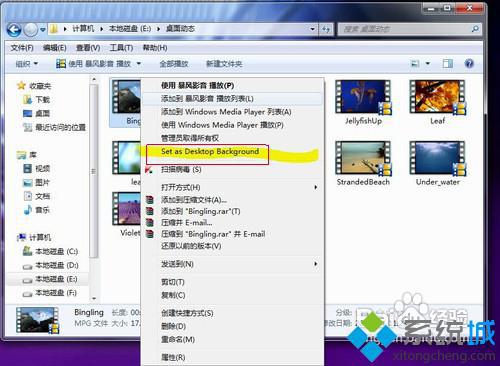500x366 pixels.
Task: Click the refresh icon beside address bar
Action: tap(326, 29)
